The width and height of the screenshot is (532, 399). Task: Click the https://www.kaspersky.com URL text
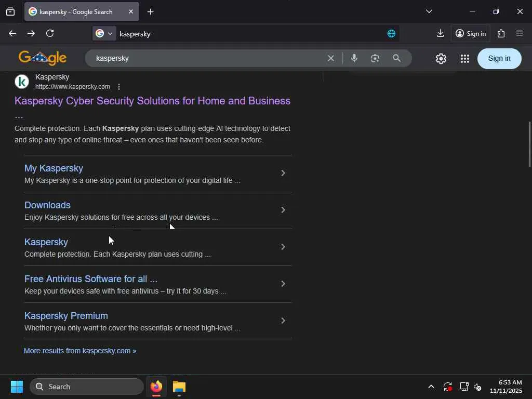click(73, 87)
